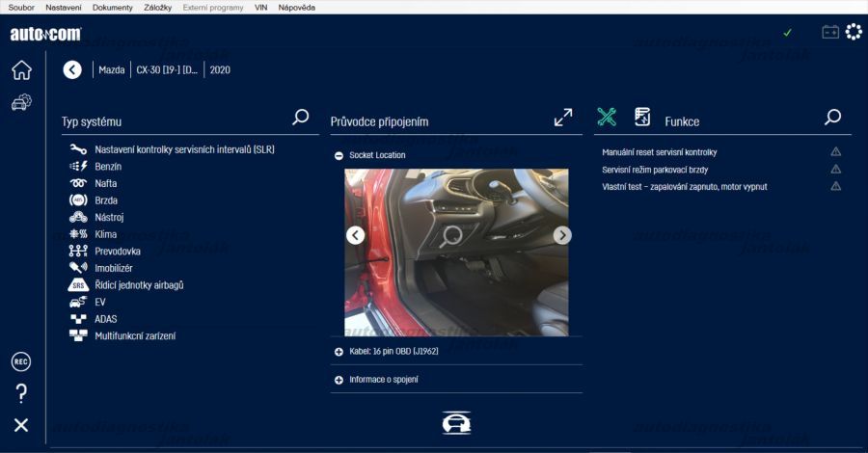Click the EV car plug icon
This screenshot has height=453, width=868.
[x=78, y=302]
